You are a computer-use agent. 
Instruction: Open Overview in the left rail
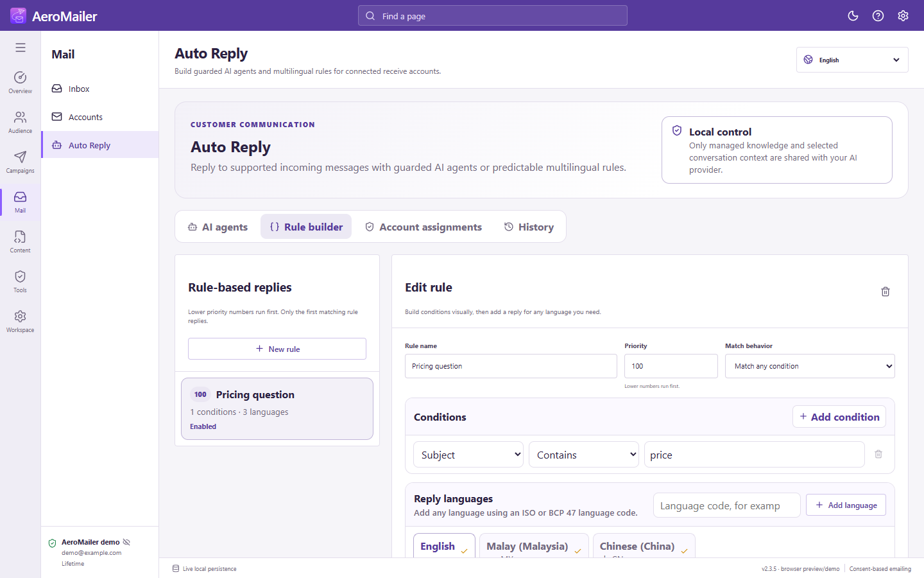[21, 83]
